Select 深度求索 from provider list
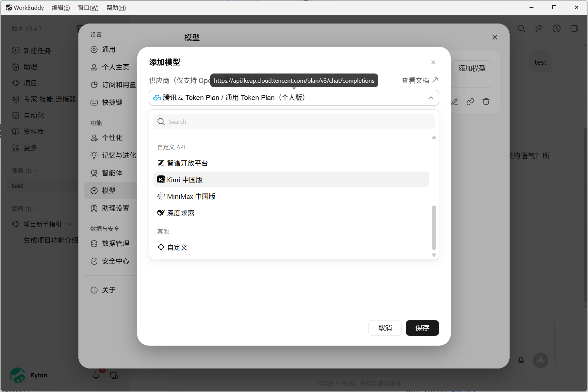This screenshot has height=392, width=588. pos(291,213)
